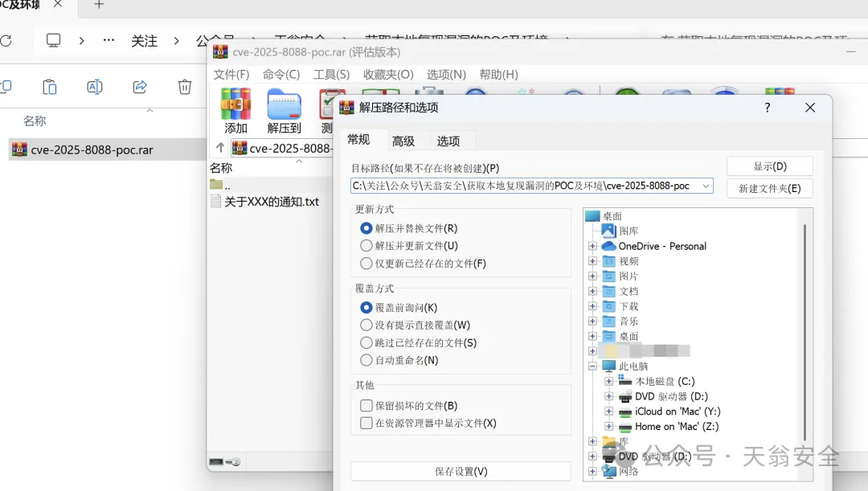Enable 保留损坏的文件(B) checkbox
This screenshot has width=868, height=491.
click(366, 406)
